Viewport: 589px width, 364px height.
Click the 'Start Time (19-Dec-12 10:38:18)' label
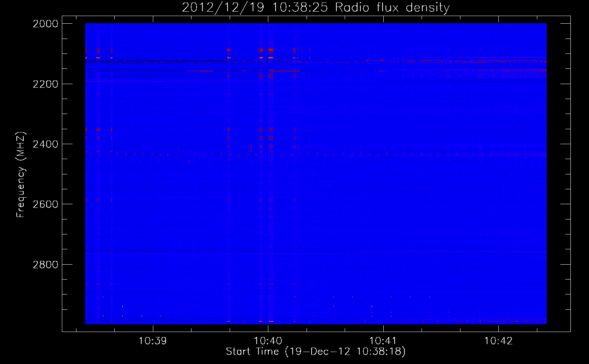tap(316, 352)
